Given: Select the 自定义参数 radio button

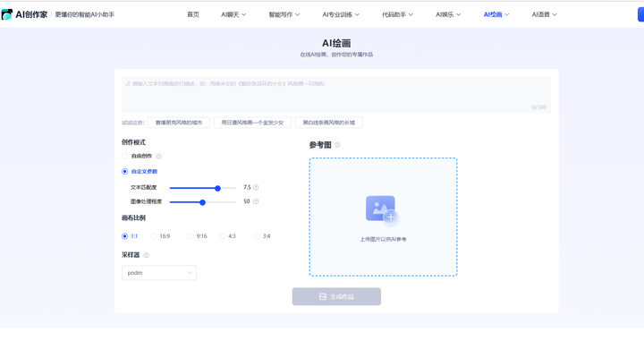Looking at the screenshot, I should (125, 171).
